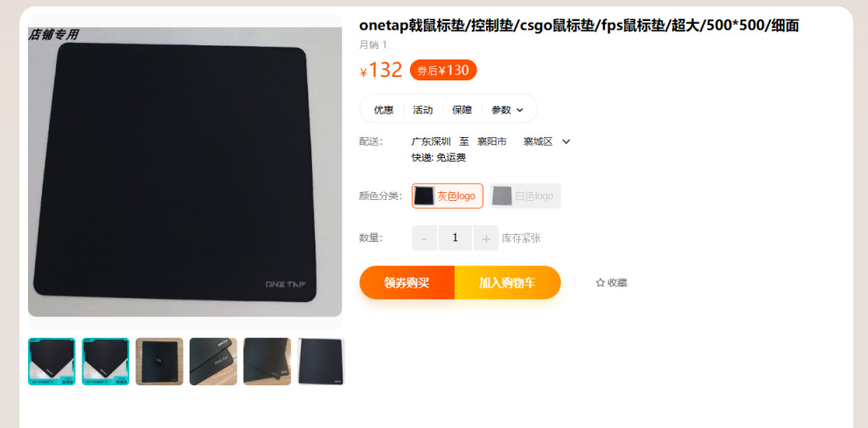View the fifth thumbnail of stacked mousepads

pyautogui.click(x=267, y=362)
